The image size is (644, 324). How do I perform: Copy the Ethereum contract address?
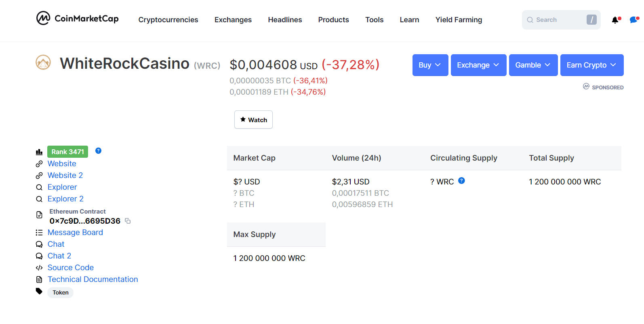128,221
